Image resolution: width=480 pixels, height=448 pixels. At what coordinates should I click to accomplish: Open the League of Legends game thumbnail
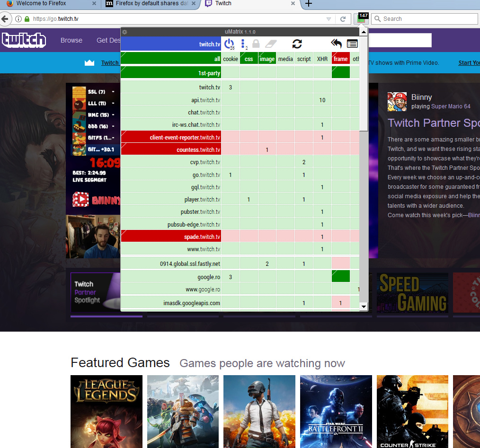[x=106, y=412]
